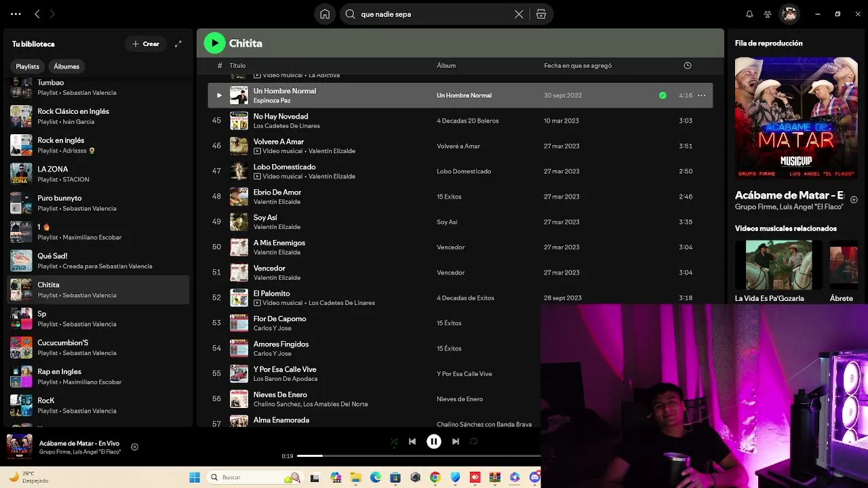Toggle shuffle playback
This screenshot has width=868, height=488.
(394, 441)
